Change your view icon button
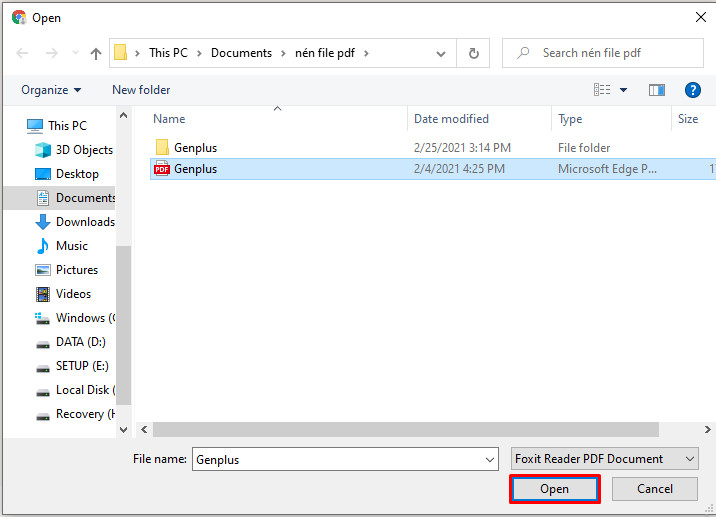This screenshot has height=517, width=716. pyautogui.click(x=602, y=90)
